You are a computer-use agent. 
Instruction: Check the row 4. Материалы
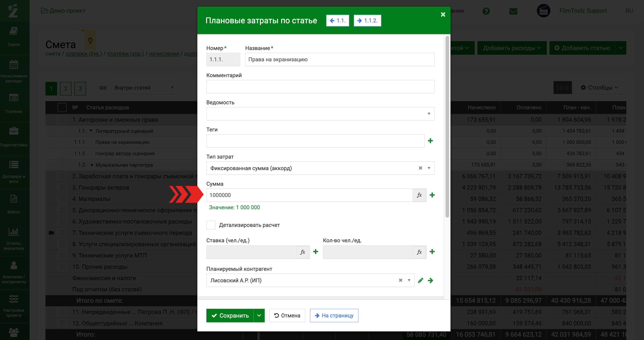tap(62, 199)
